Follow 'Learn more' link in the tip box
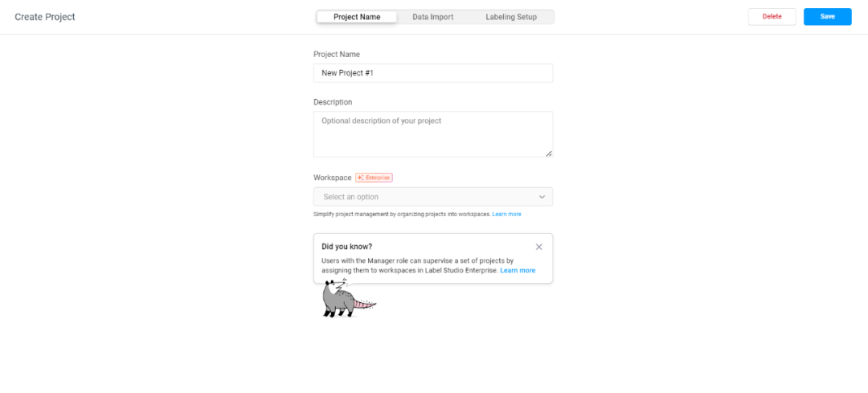This screenshot has width=868, height=393. (x=518, y=271)
